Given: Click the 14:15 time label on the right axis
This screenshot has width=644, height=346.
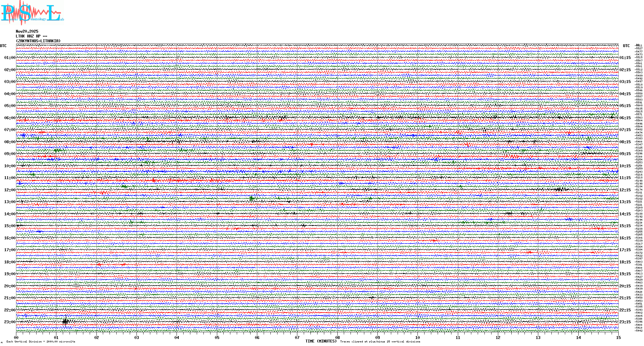Looking at the screenshot, I should coord(625,214).
